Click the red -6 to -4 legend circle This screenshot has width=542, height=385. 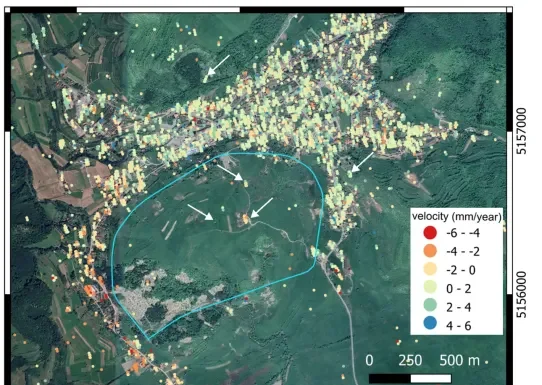[x=430, y=233]
